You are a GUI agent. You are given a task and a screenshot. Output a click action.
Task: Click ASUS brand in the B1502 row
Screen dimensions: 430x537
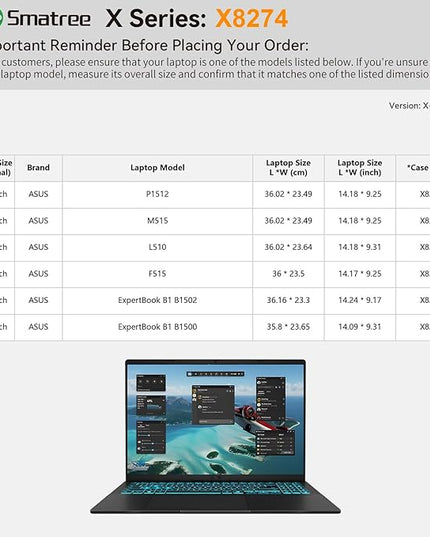[x=38, y=300]
